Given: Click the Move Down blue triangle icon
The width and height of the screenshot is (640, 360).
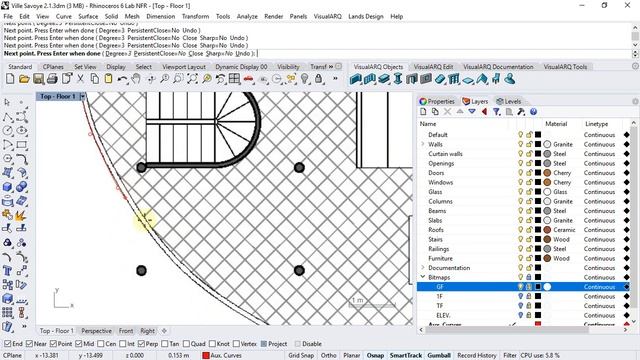Looking at the screenshot, I should pyautogui.click(x=472, y=112).
